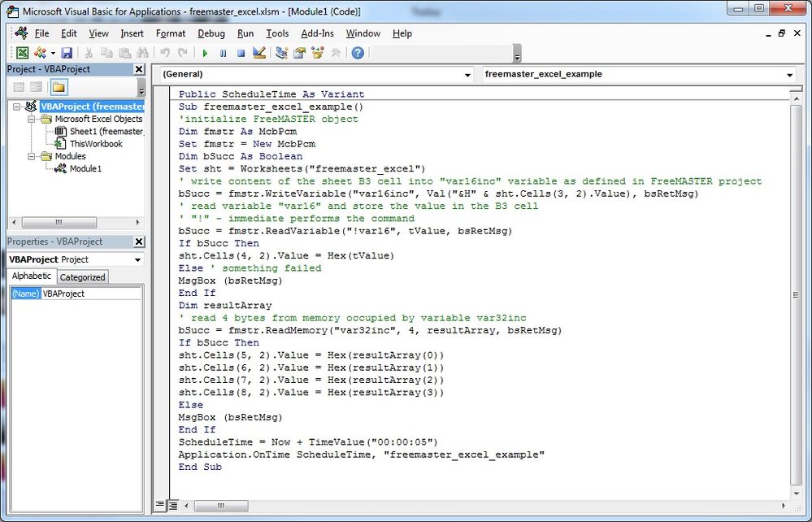Open the Tools menu
This screenshot has width=812, height=522.
click(277, 33)
